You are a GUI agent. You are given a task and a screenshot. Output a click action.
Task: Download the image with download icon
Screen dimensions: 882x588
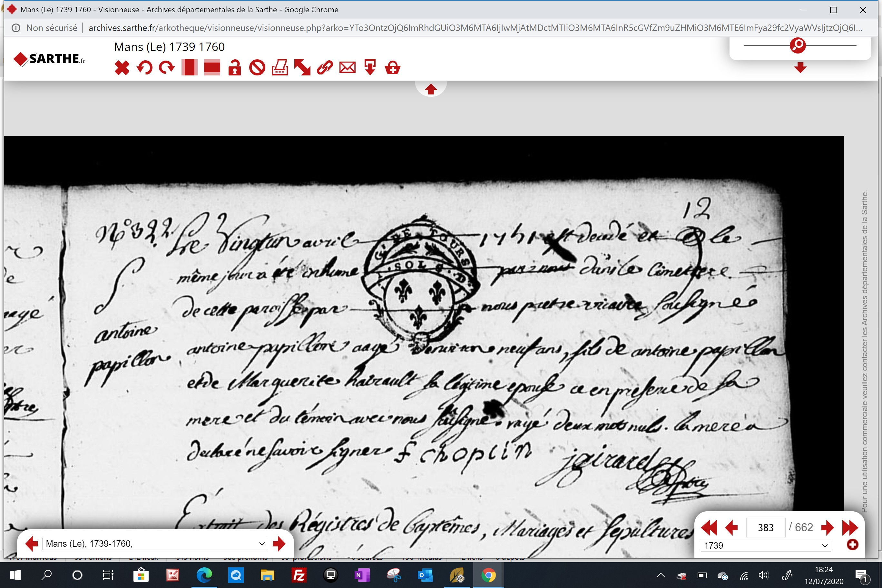(x=370, y=68)
